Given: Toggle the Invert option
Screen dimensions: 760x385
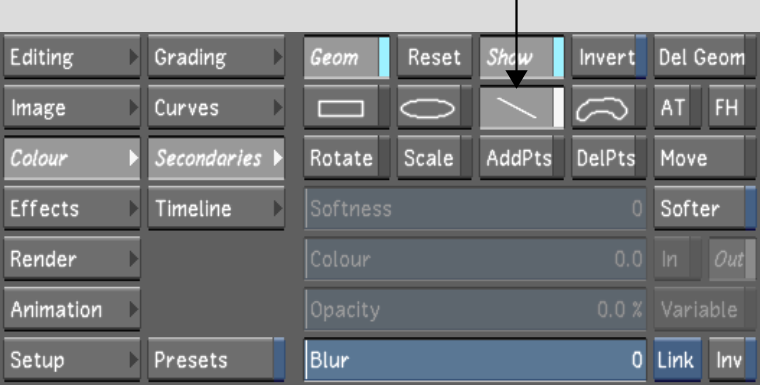Looking at the screenshot, I should click(609, 57).
